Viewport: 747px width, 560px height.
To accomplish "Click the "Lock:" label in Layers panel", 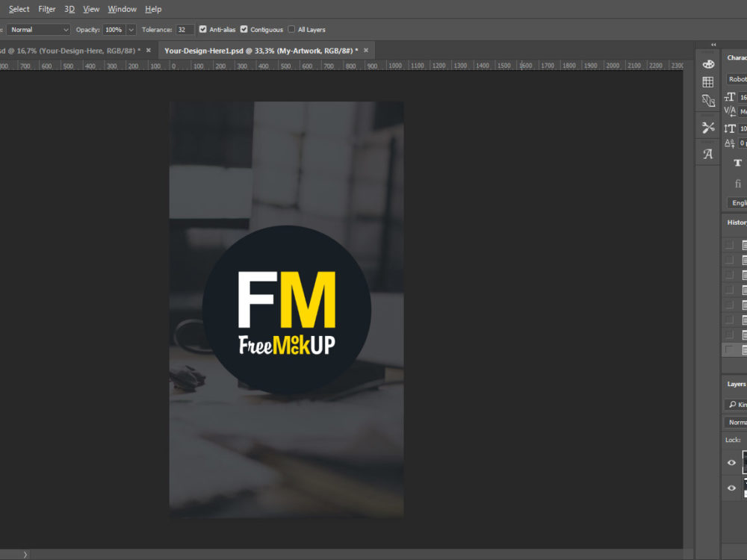I will [734, 440].
